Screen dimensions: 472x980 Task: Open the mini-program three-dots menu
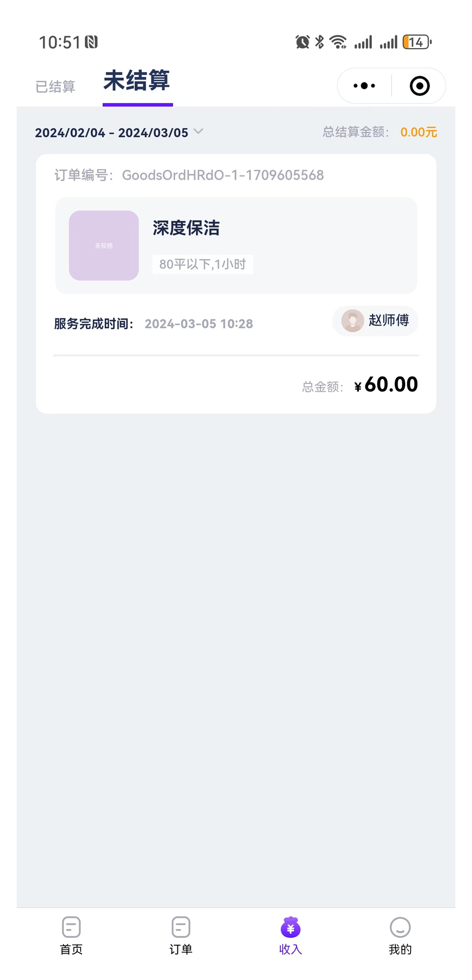click(364, 86)
